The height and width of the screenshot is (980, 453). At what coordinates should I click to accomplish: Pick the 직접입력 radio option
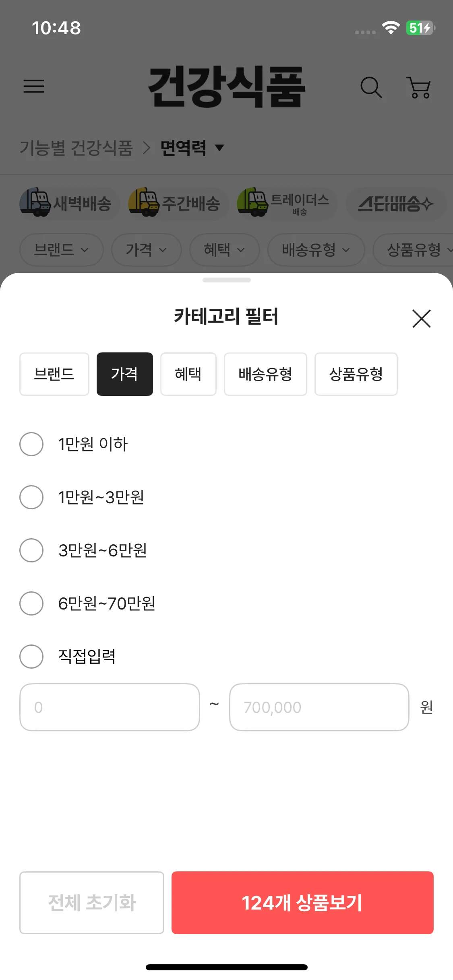(31, 657)
